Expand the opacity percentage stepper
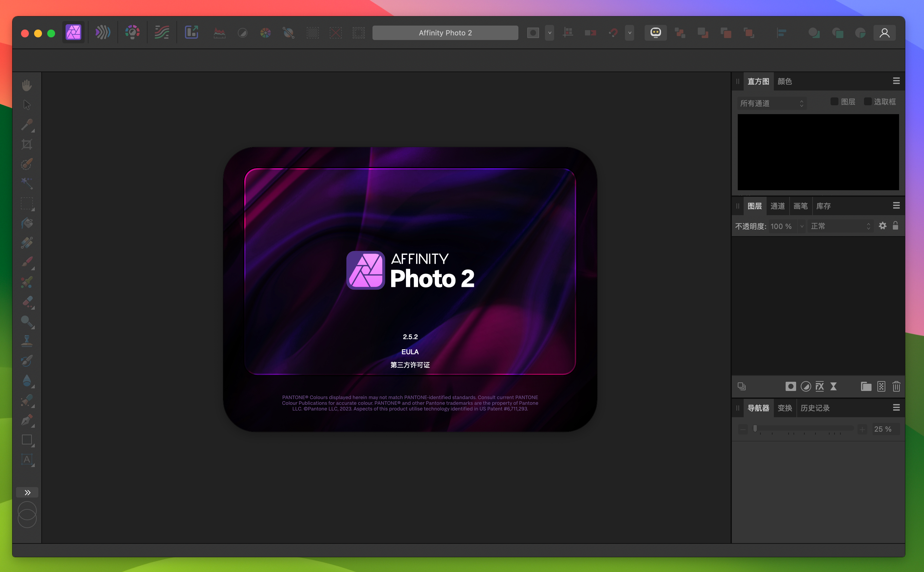 (x=802, y=226)
